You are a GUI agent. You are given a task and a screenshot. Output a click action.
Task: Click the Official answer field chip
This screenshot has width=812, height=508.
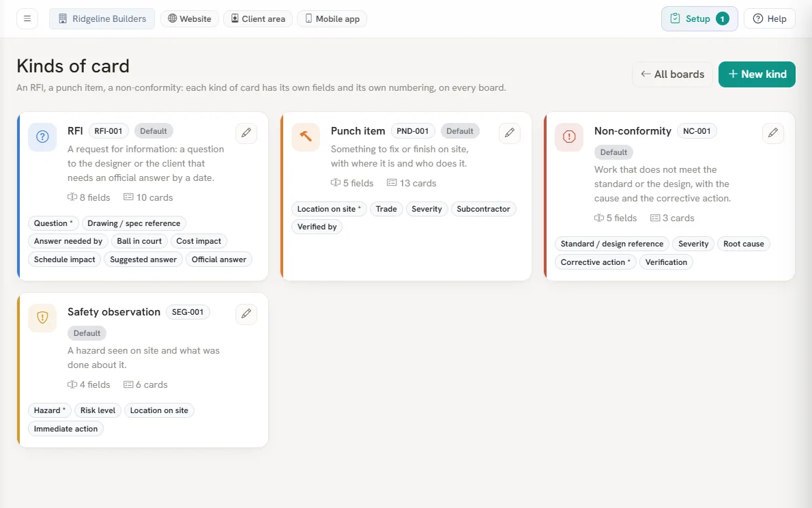tap(219, 259)
